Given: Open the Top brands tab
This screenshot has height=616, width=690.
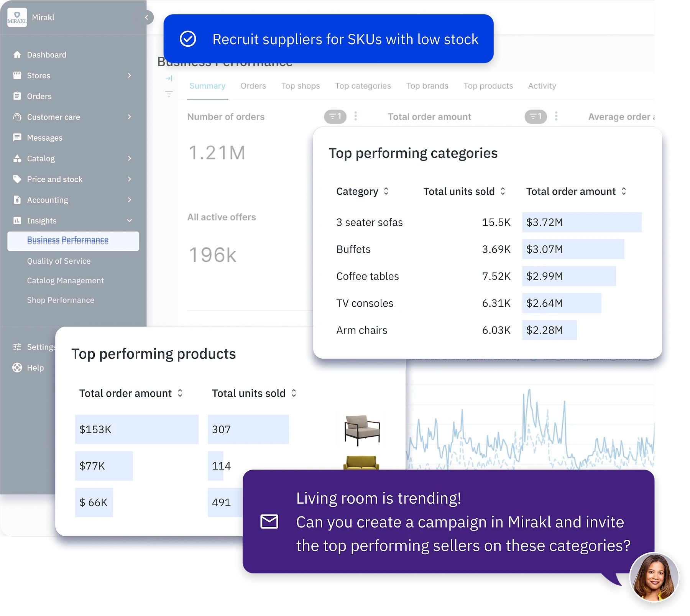Looking at the screenshot, I should pyautogui.click(x=427, y=86).
